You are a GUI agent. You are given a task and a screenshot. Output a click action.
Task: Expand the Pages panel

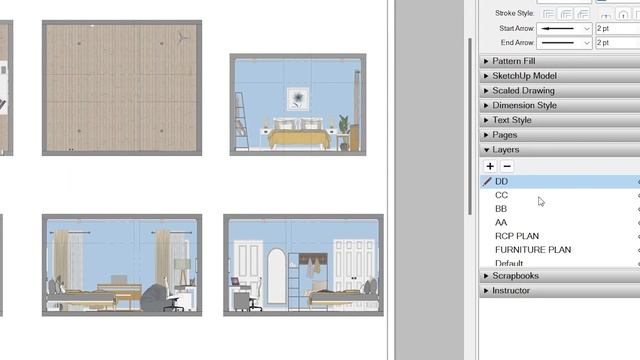tap(560, 135)
